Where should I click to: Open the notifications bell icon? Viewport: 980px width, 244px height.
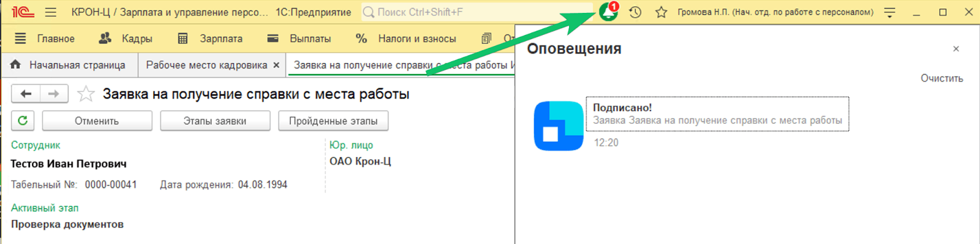(x=608, y=12)
